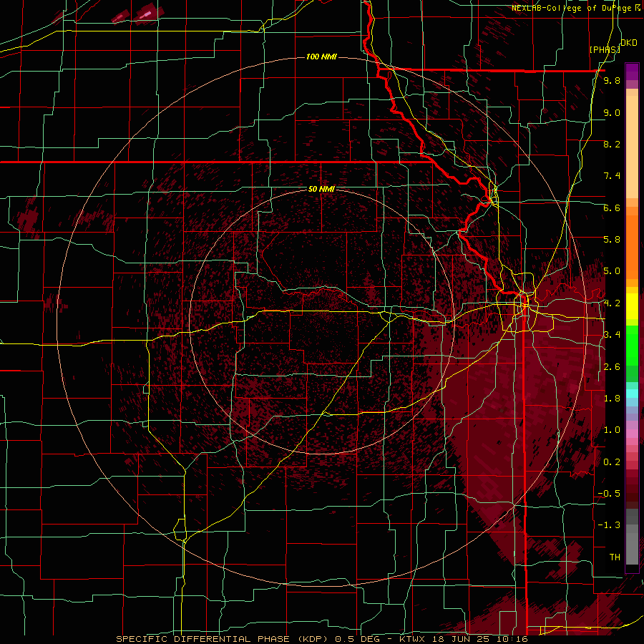
Task: Click the 100 NMI range ring label
Action: tap(321, 57)
